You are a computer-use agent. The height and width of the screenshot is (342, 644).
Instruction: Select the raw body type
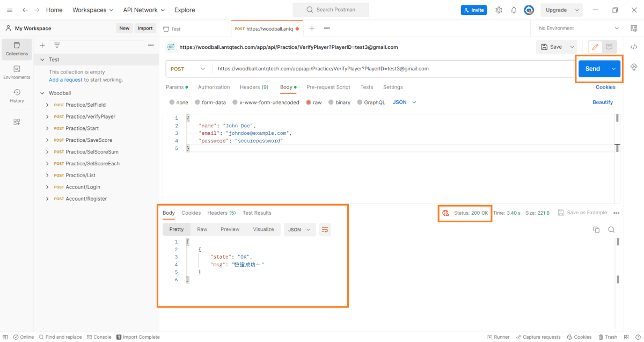point(309,102)
